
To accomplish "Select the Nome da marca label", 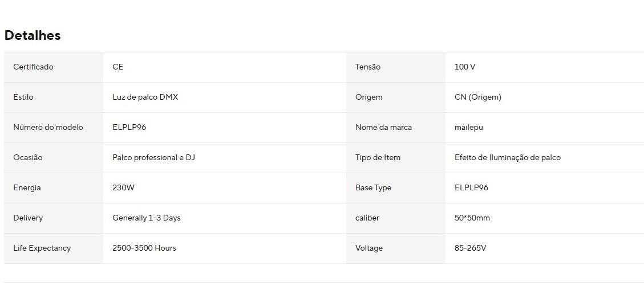I will tap(383, 127).
